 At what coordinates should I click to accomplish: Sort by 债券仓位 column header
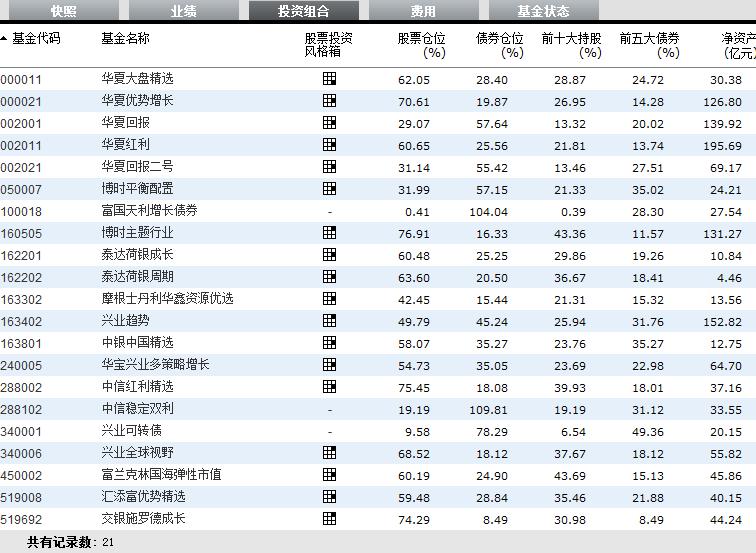point(499,45)
